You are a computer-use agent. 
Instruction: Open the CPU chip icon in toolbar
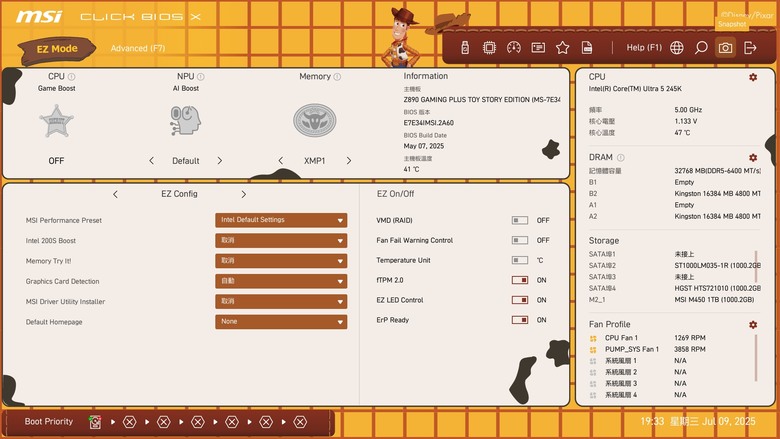coord(489,48)
